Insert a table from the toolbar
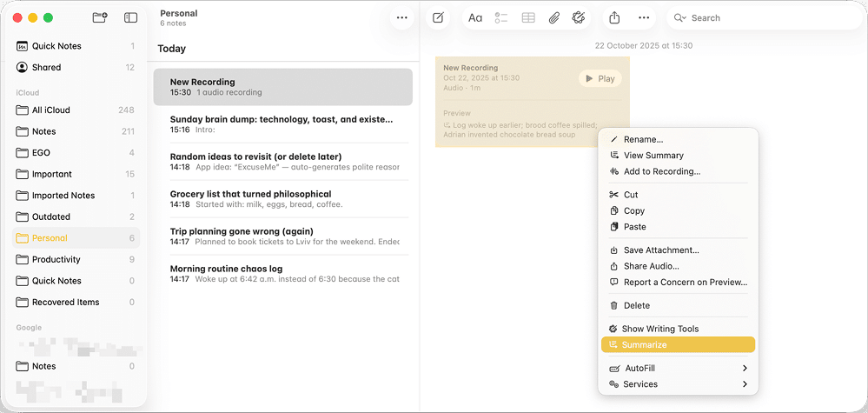This screenshot has width=868, height=413. coord(528,17)
